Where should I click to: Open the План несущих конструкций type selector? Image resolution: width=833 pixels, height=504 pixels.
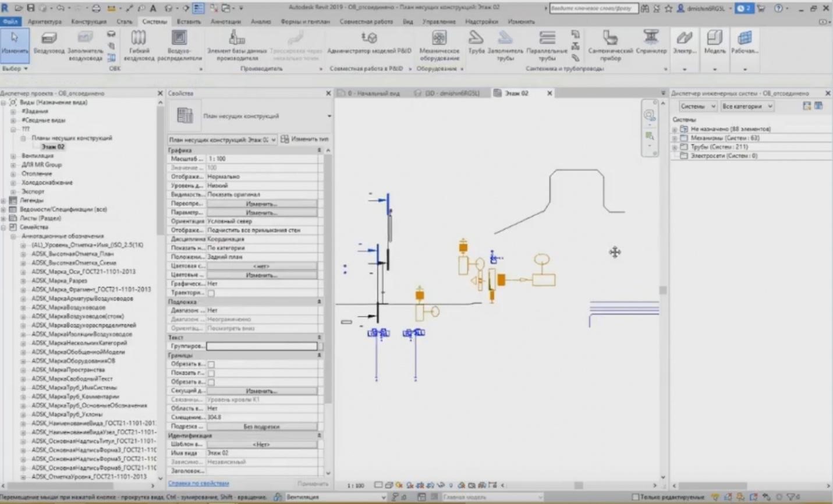(250, 116)
